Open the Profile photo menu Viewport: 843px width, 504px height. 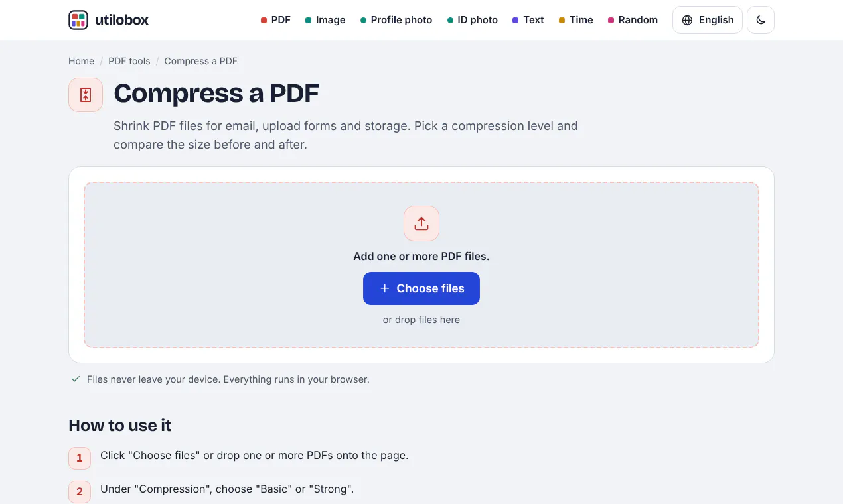click(x=396, y=20)
